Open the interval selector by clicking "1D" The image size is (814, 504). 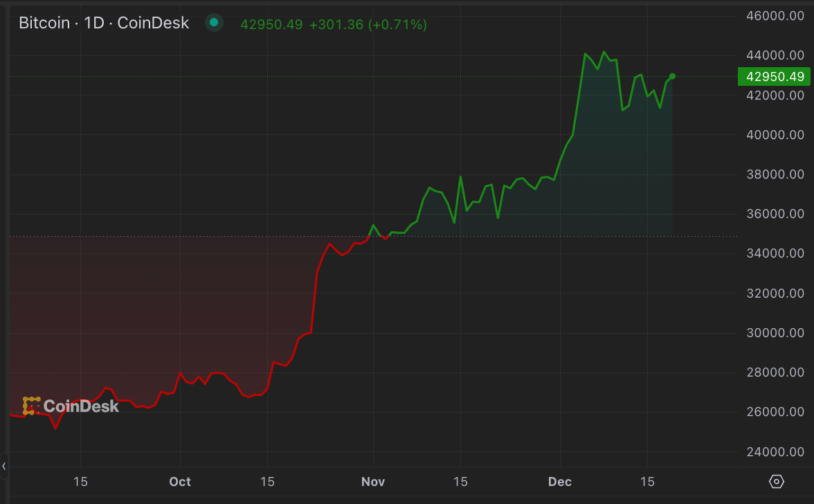click(x=94, y=23)
